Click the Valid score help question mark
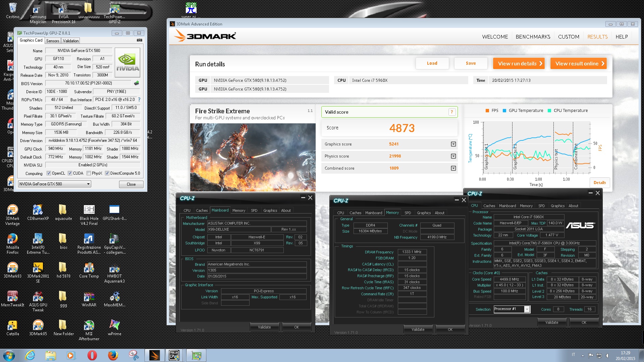The image size is (644, 362). tap(452, 112)
